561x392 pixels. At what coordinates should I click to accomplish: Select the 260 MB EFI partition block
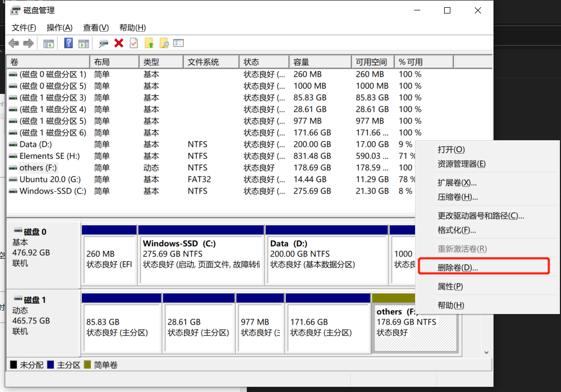pyautogui.click(x=109, y=254)
